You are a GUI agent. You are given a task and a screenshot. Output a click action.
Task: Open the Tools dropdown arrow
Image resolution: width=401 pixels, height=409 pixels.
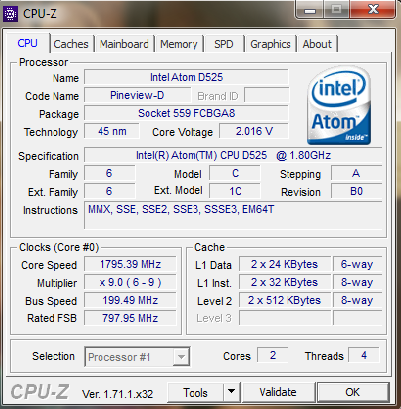(231, 392)
